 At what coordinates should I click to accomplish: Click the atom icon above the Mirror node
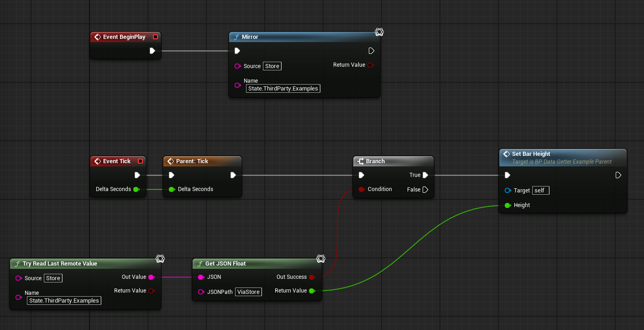[379, 32]
